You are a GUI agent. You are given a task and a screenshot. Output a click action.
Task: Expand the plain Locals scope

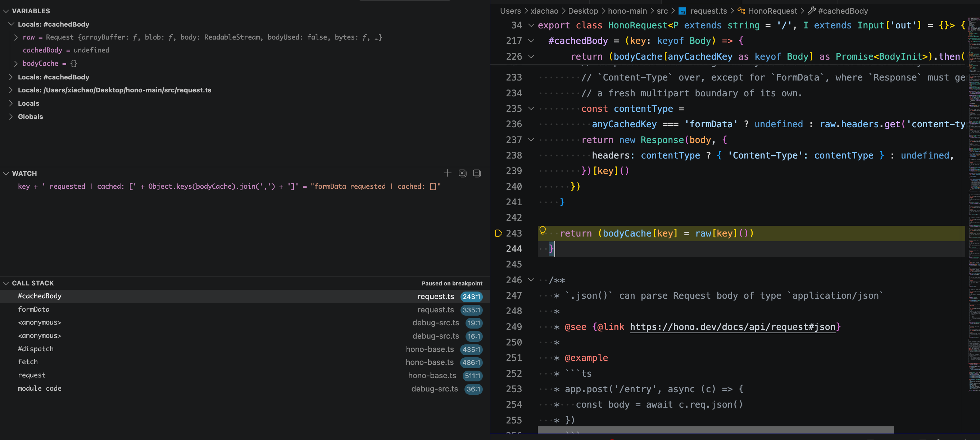[11, 104]
